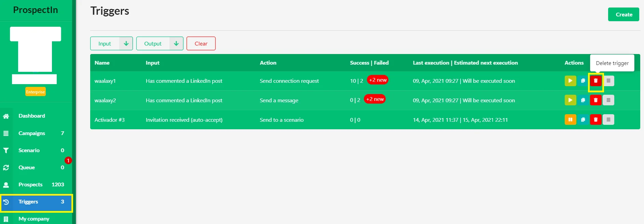Duplicate the Activador #3 trigger
The image size is (644, 224).
[x=583, y=120]
